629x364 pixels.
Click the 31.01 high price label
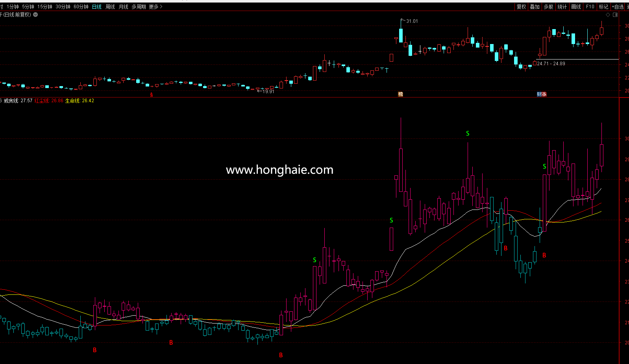tap(412, 21)
